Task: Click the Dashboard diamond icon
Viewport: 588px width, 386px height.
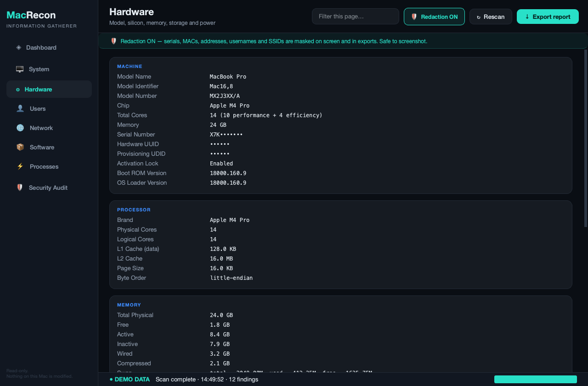Action: click(18, 47)
